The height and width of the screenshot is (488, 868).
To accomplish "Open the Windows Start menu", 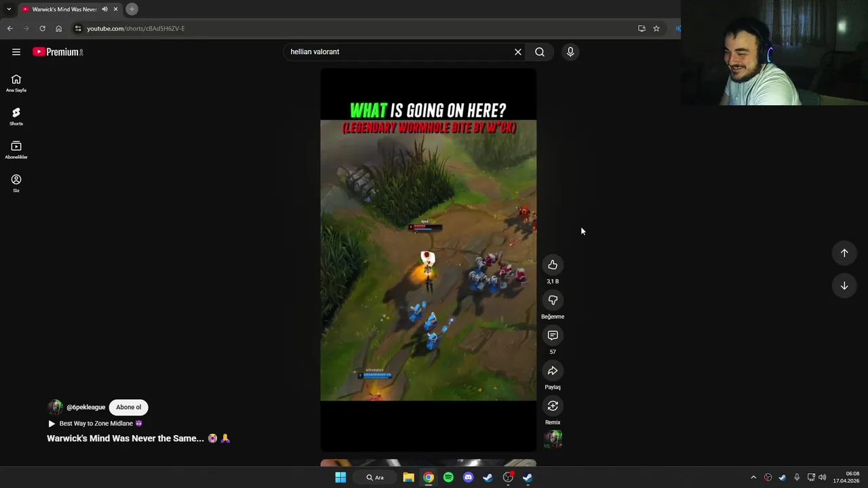I will point(340,477).
